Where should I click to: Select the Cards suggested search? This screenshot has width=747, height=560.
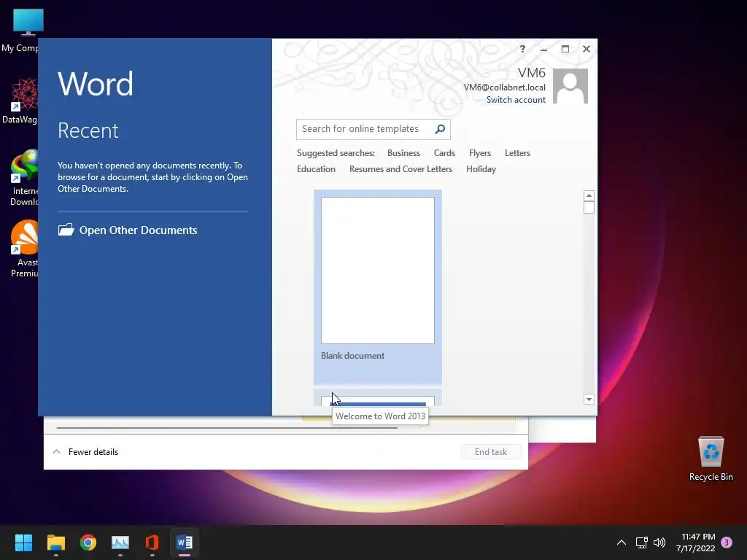click(x=444, y=153)
